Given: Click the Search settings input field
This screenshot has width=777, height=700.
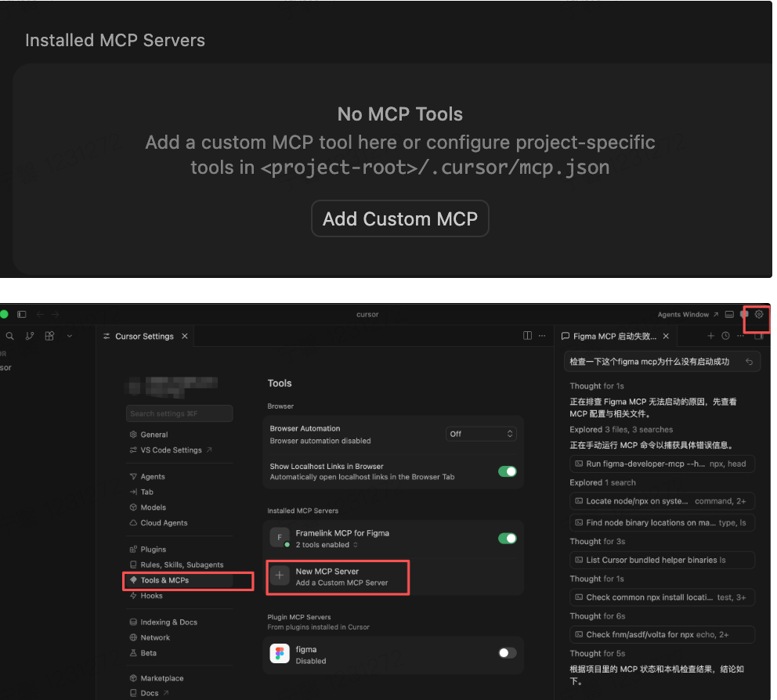Looking at the screenshot, I should click(x=179, y=413).
